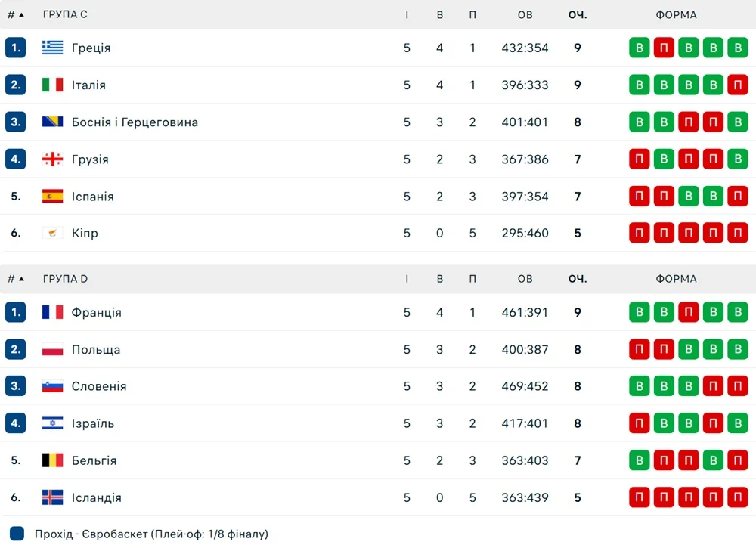Click the Bosnia and Herzegovina flag
Viewport: 756px width, 548px height.
52,122
